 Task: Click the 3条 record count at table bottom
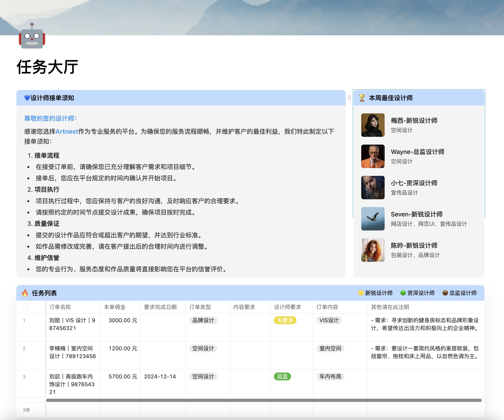point(26,410)
